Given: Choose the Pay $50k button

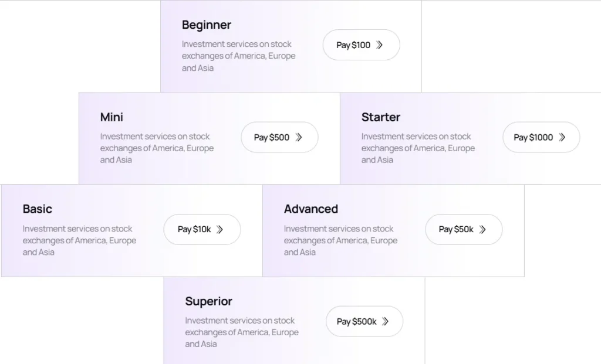Looking at the screenshot, I should pos(463,229).
